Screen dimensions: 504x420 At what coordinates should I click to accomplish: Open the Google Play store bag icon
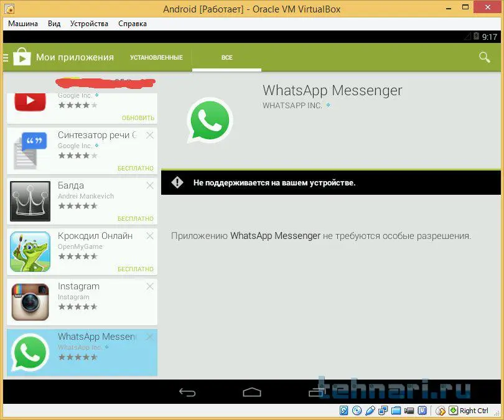[x=22, y=57]
